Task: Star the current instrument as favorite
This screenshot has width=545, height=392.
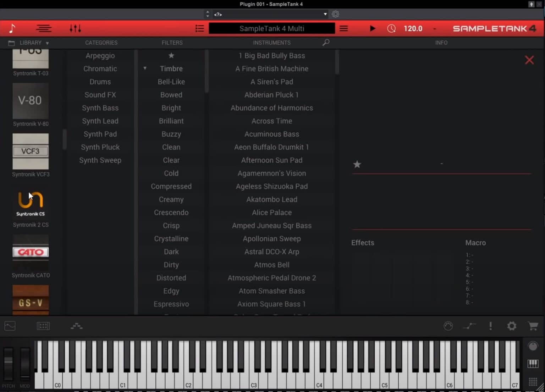Action: tap(357, 164)
